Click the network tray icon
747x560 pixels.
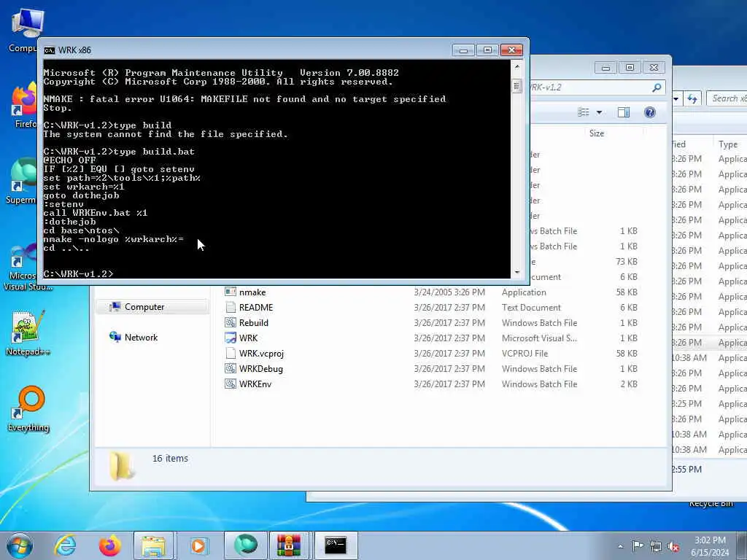pos(656,547)
